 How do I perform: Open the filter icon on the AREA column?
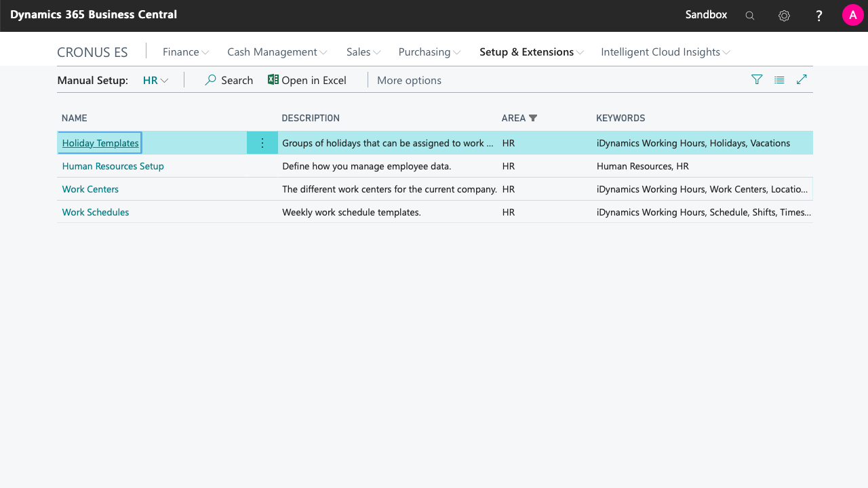pyautogui.click(x=533, y=118)
